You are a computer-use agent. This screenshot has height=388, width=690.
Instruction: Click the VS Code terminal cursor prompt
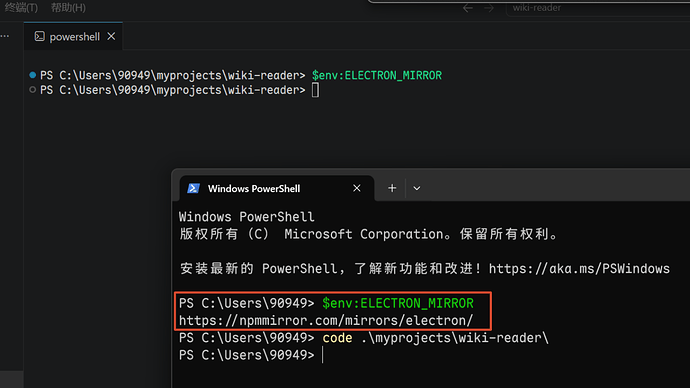316,90
